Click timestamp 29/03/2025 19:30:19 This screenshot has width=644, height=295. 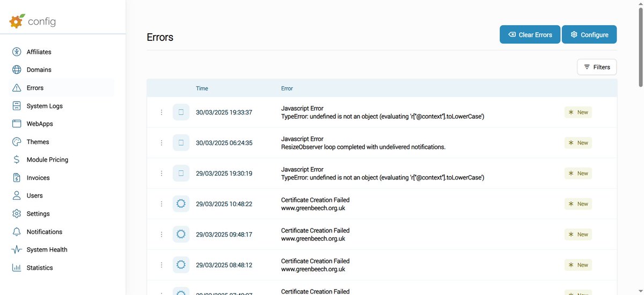(x=224, y=174)
